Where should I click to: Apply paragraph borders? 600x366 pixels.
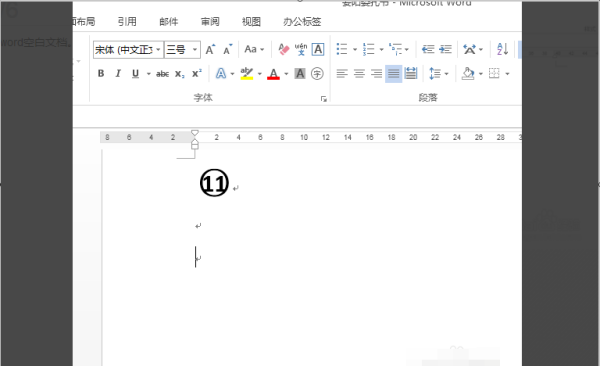coord(494,74)
